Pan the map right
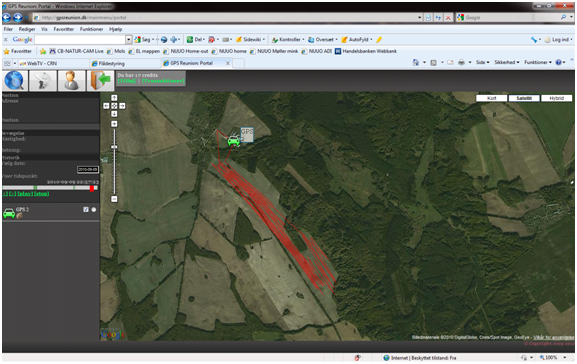The width and height of the screenshot is (577, 364). tap(122, 106)
